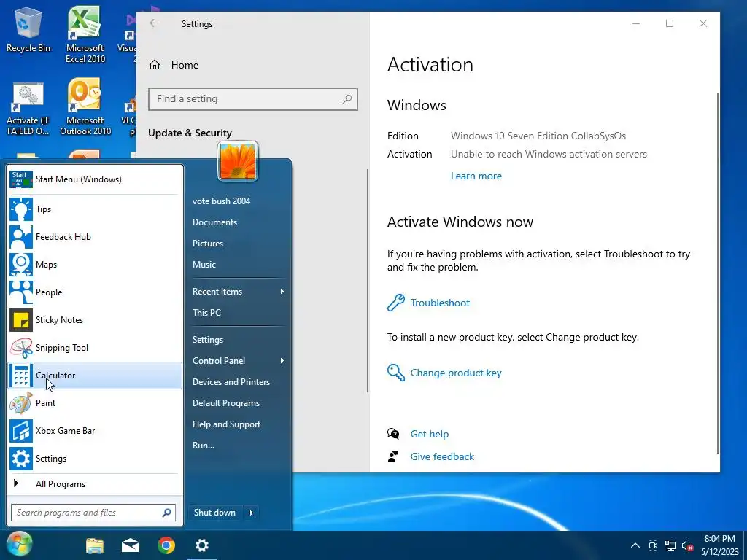
Task: Expand the hidden tray icons chevron
Action: coord(635,545)
